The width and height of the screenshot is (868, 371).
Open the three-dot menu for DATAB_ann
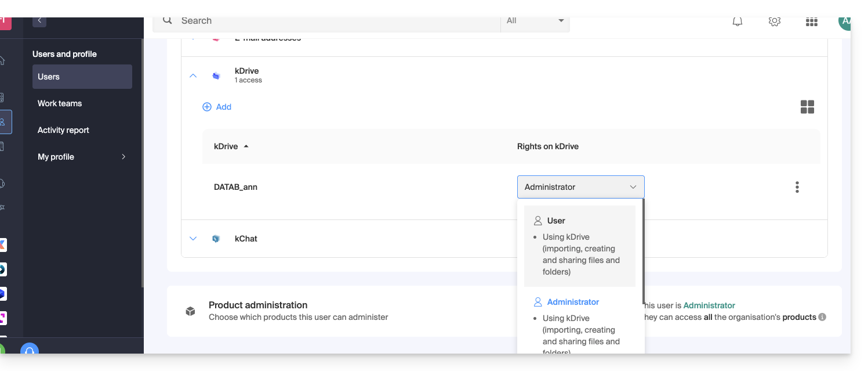tap(797, 187)
